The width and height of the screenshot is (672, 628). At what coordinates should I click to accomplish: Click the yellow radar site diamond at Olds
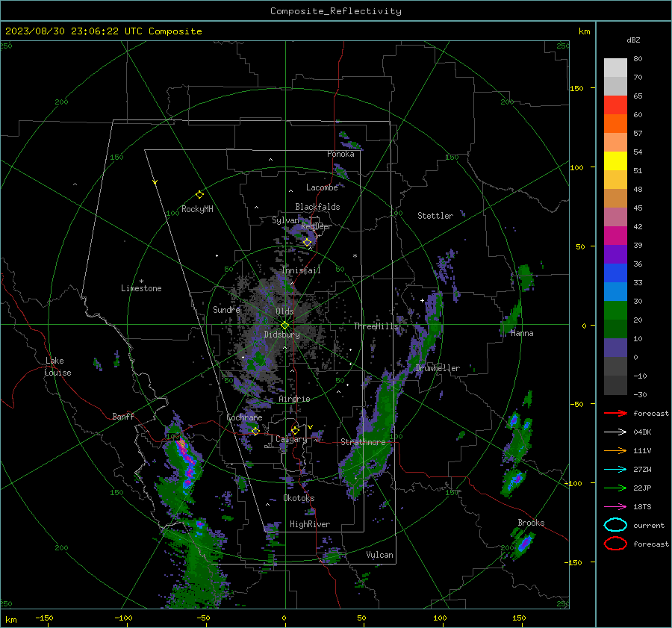pos(284,326)
